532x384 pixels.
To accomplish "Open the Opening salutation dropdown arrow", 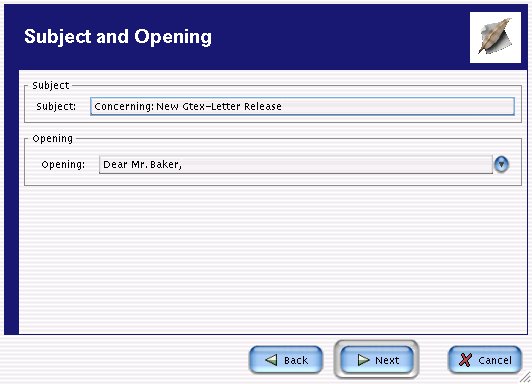I will (501, 165).
